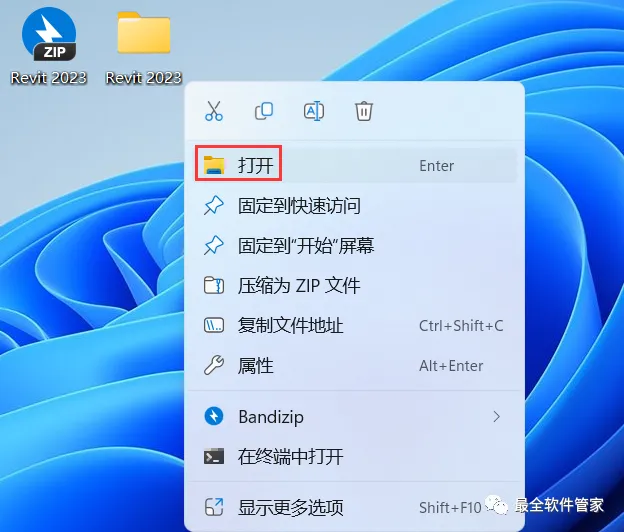Image resolution: width=624 pixels, height=532 pixels.
Task: Click the wrench icon beside 属性
Action: pyautogui.click(x=214, y=366)
